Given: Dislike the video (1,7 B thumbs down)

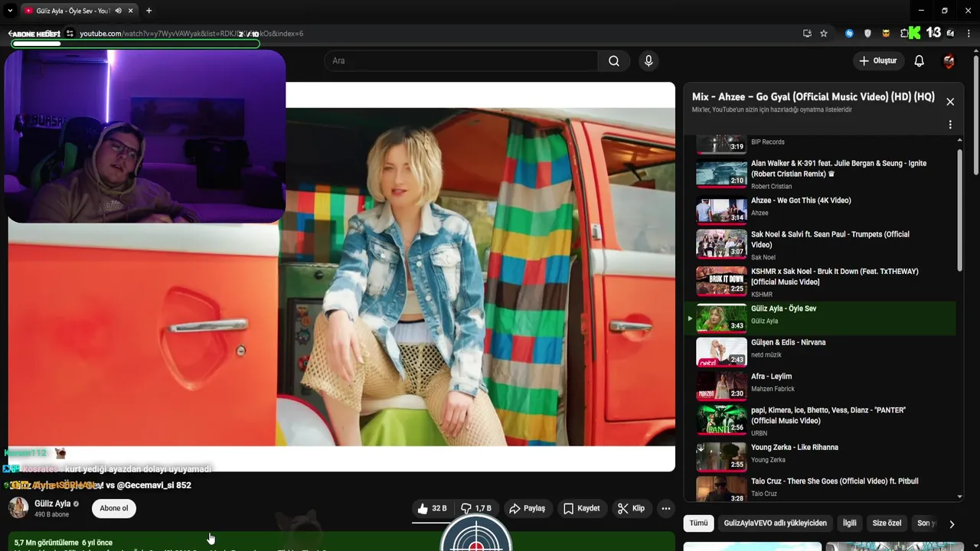Looking at the screenshot, I should click(476, 508).
